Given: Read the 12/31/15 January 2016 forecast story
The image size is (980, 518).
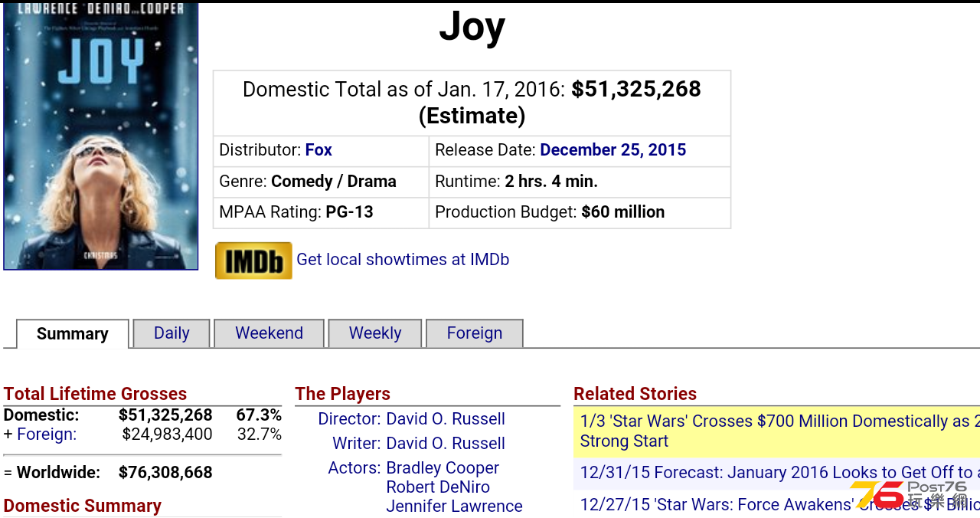Looking at the screenshot, I should [777, 473].
